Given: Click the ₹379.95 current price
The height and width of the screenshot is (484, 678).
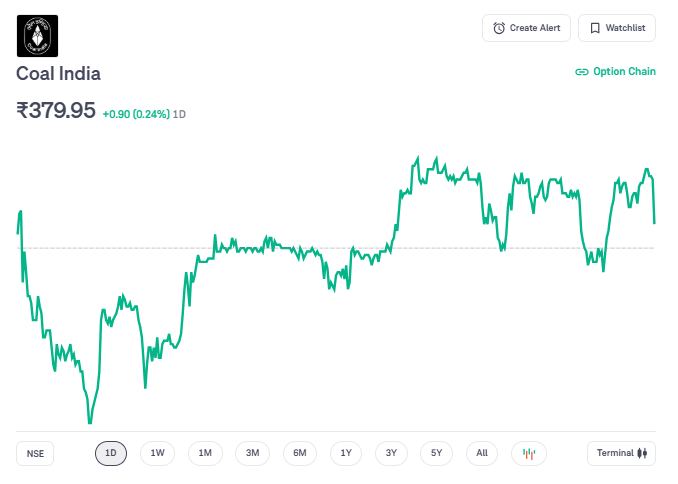Looking at the screenshot, I should (56, 111).
